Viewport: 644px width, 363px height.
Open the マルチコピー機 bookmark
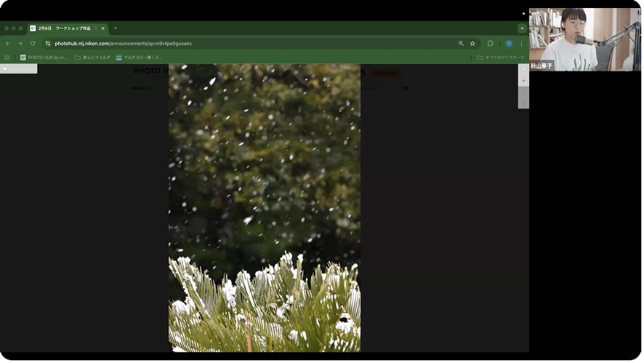[140, 57]
